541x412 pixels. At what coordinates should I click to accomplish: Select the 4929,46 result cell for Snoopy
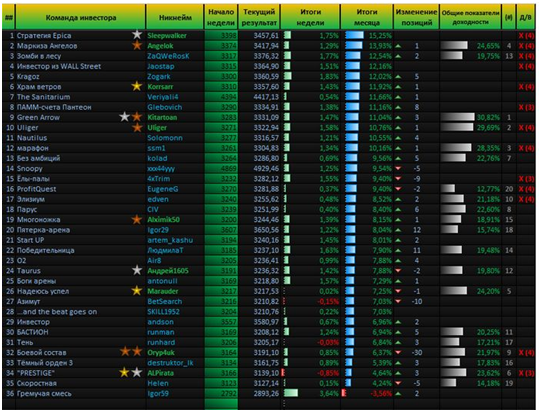pos(266,168)
